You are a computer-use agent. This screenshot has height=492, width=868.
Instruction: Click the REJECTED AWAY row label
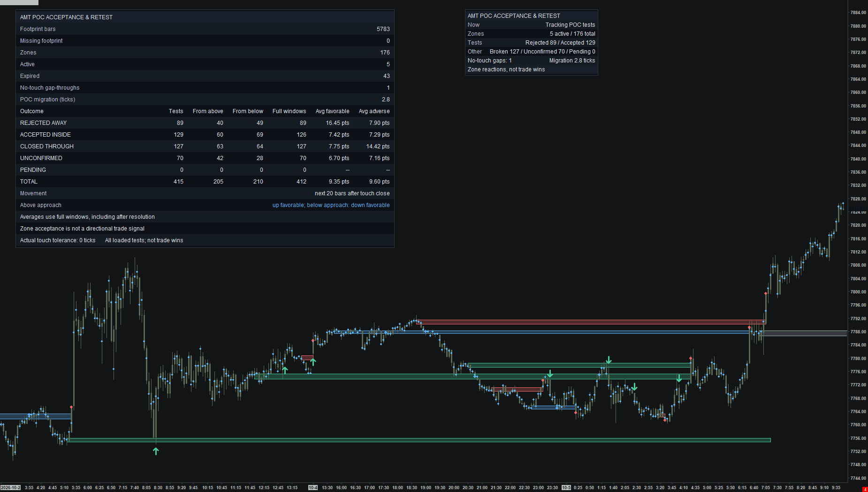[43, 123]
